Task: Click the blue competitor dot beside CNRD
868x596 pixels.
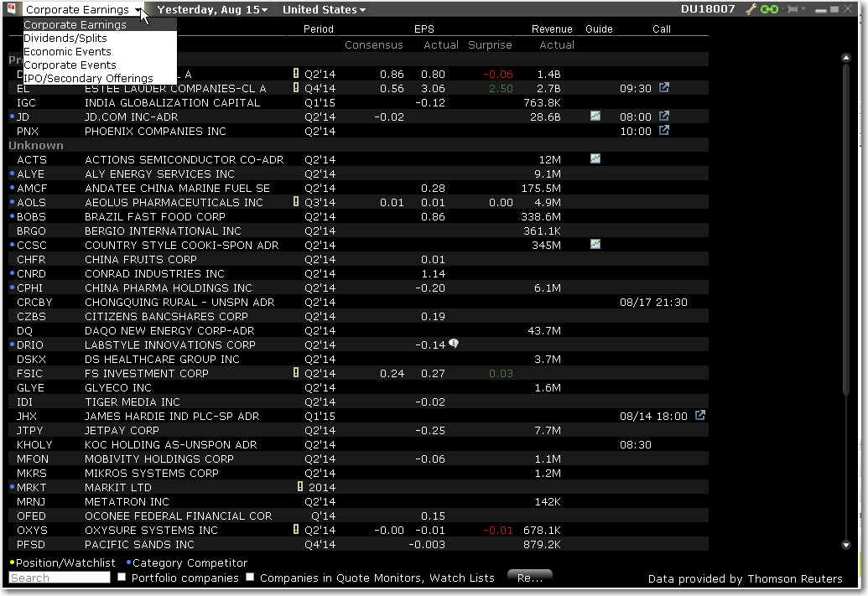Action: tap(13, 272)
